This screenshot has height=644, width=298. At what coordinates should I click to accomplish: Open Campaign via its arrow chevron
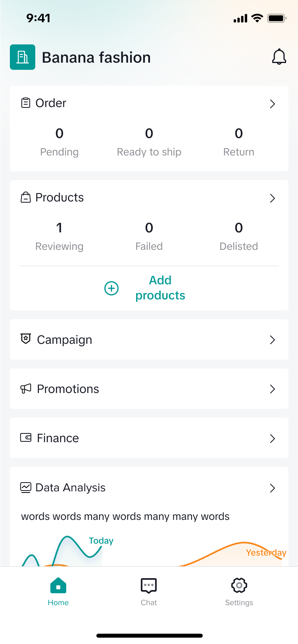click(272, 340)
